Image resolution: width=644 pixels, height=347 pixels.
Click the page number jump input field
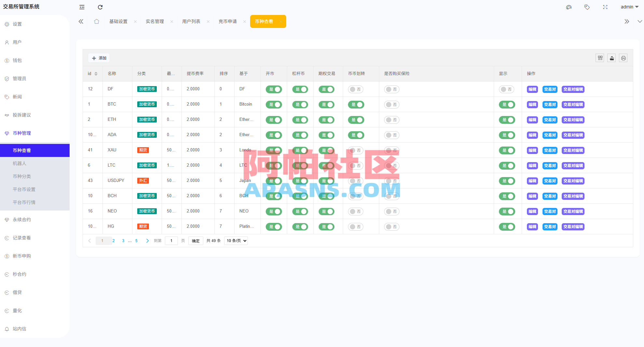(x=171, y=241)
